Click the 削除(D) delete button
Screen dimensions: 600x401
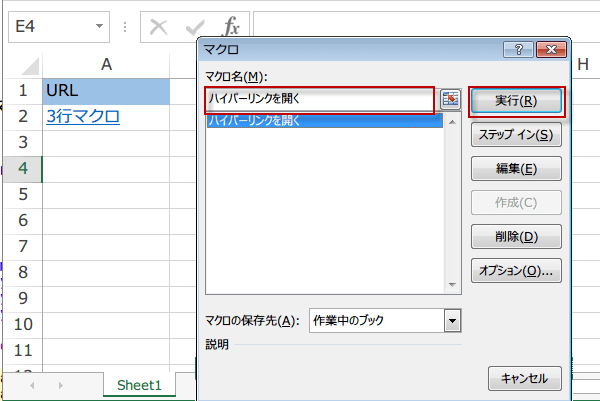coord(516,236)
